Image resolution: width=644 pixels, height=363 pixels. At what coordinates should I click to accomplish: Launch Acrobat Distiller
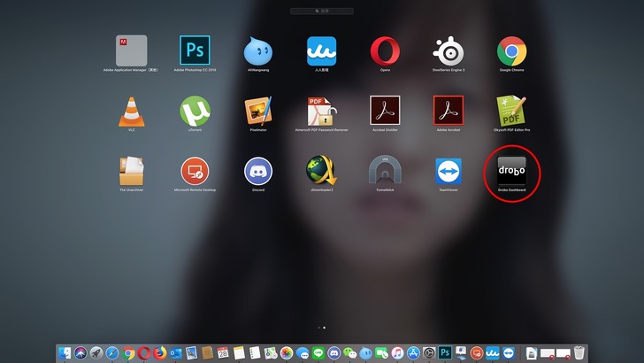385,111
